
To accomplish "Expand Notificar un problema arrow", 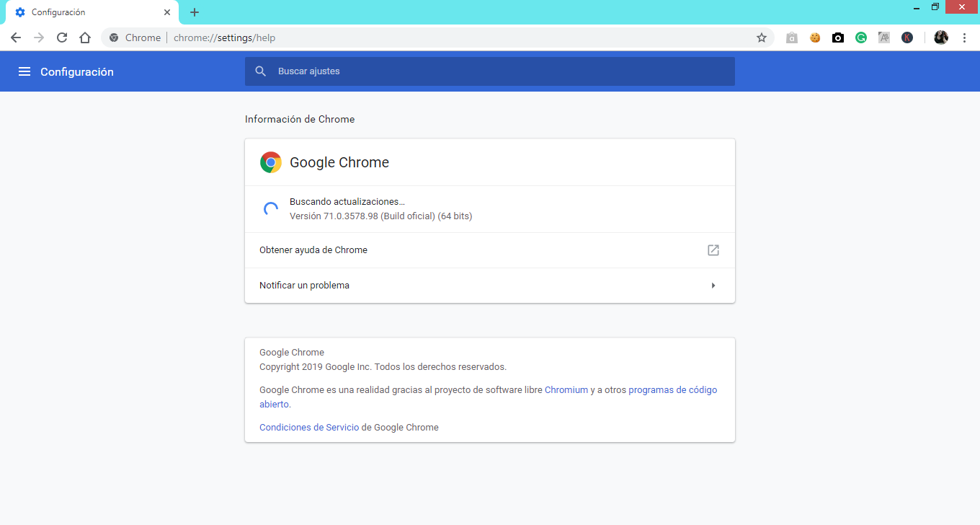I will 713,286.
